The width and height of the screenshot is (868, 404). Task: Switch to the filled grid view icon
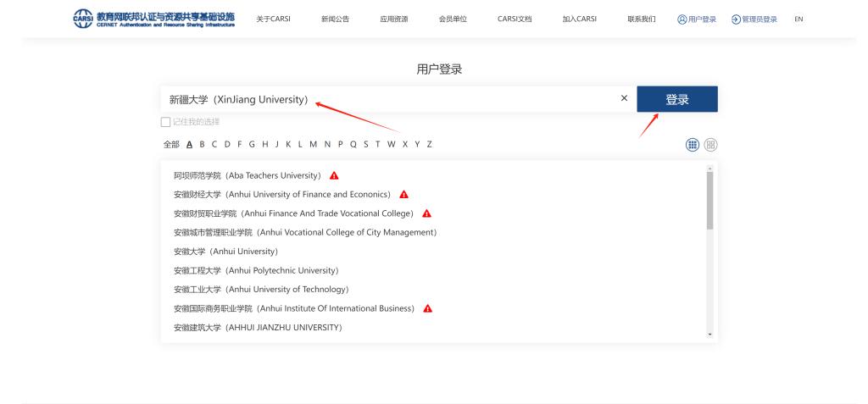692,145
